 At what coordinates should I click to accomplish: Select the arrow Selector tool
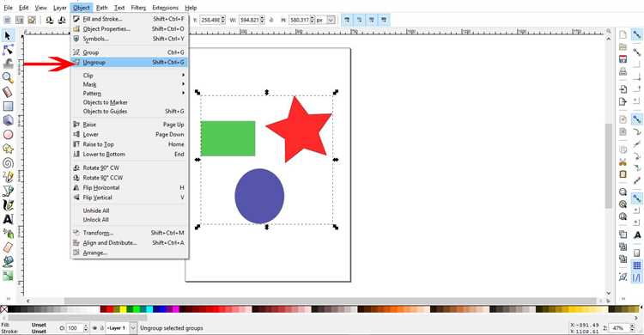tap(8, 36)
